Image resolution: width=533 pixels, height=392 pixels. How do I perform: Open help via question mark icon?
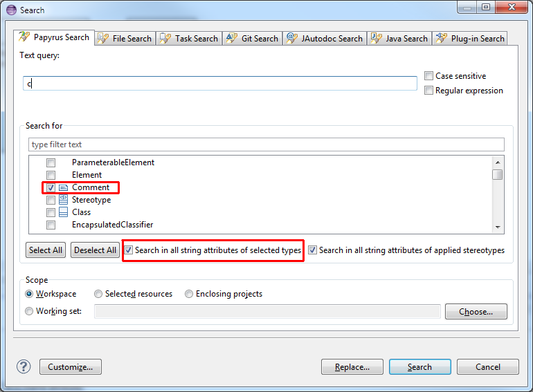tap(24, 366)
